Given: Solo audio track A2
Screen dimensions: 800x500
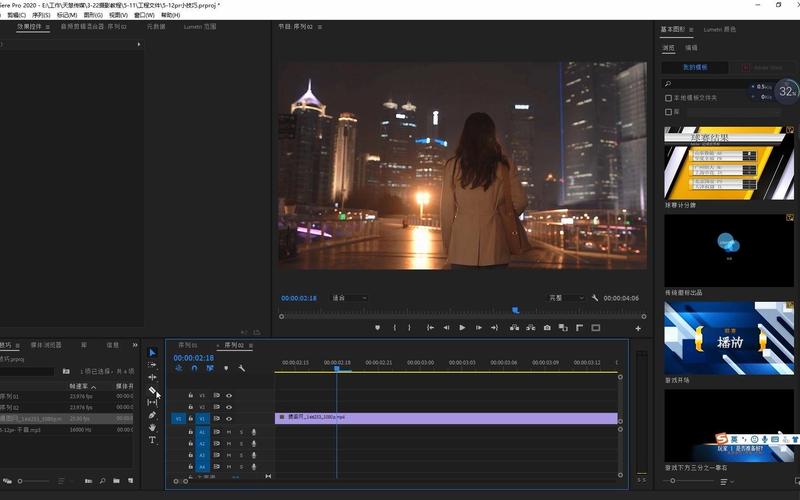Looking at the screenshot, I should [x=241, y=444].
